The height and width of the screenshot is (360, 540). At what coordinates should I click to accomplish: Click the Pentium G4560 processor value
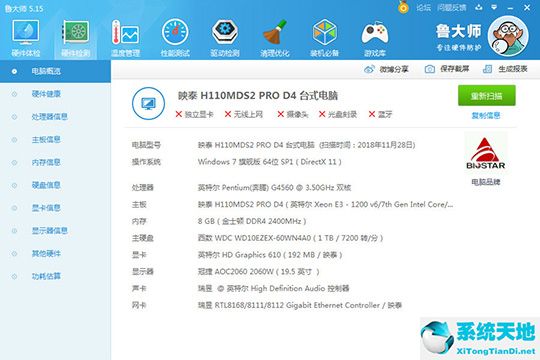[274, 188]
